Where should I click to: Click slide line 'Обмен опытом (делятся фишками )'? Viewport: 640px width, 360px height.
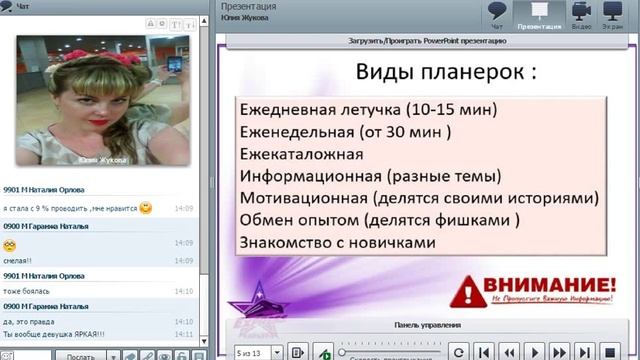click(x=380, y=220)
